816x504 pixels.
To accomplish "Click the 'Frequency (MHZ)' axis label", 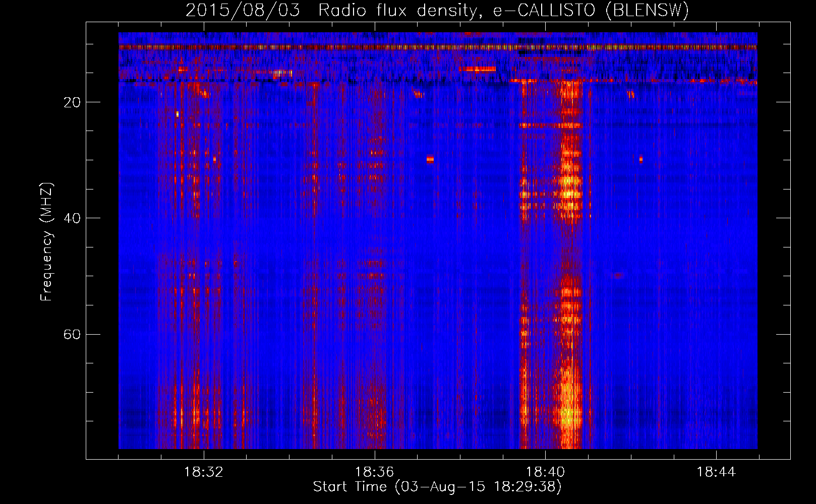I will click(x=46, y=242).
